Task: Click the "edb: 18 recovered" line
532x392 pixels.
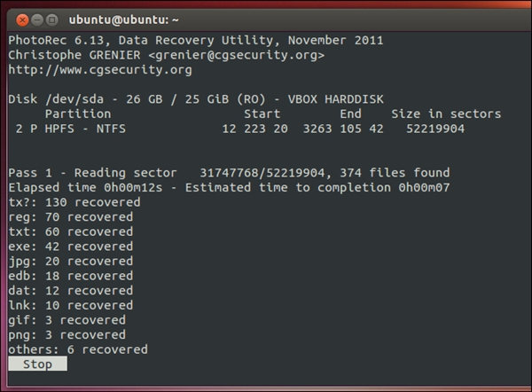Action: 70,276
